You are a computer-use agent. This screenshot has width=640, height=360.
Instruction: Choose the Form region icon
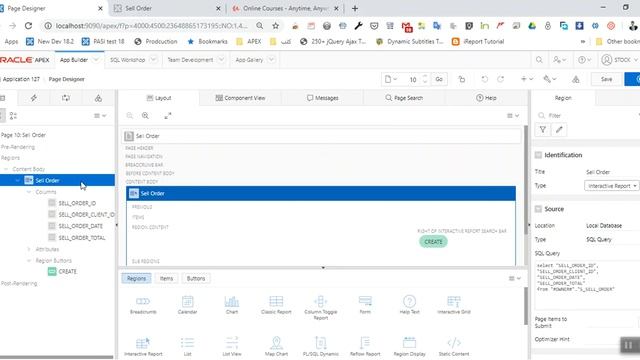(x=365, y=302)
